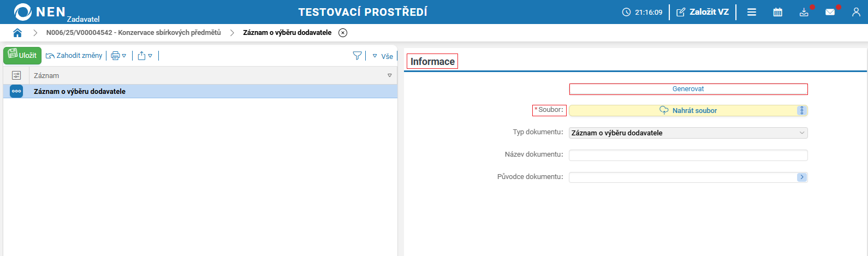Open row actions menu for Záznam o výběru dodavatele

point(16,91)
